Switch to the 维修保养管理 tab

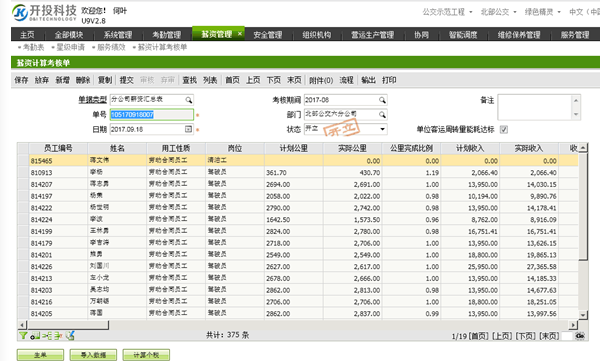coord(519,35)
